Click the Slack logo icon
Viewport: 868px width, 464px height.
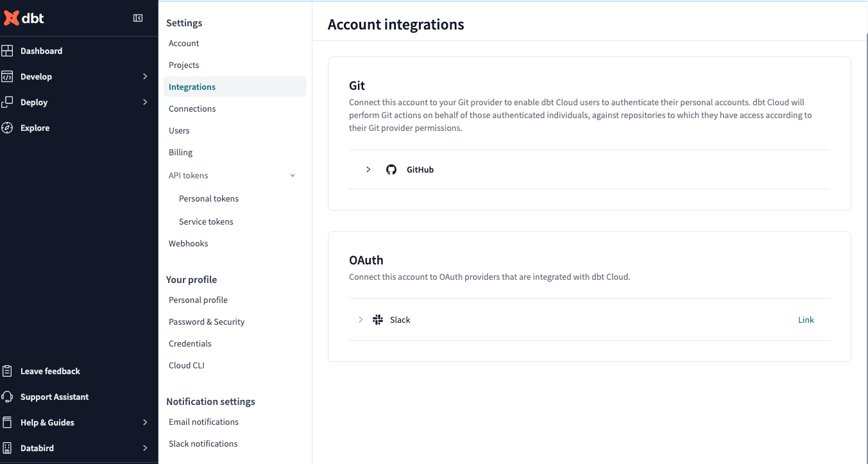click(378, 320)
